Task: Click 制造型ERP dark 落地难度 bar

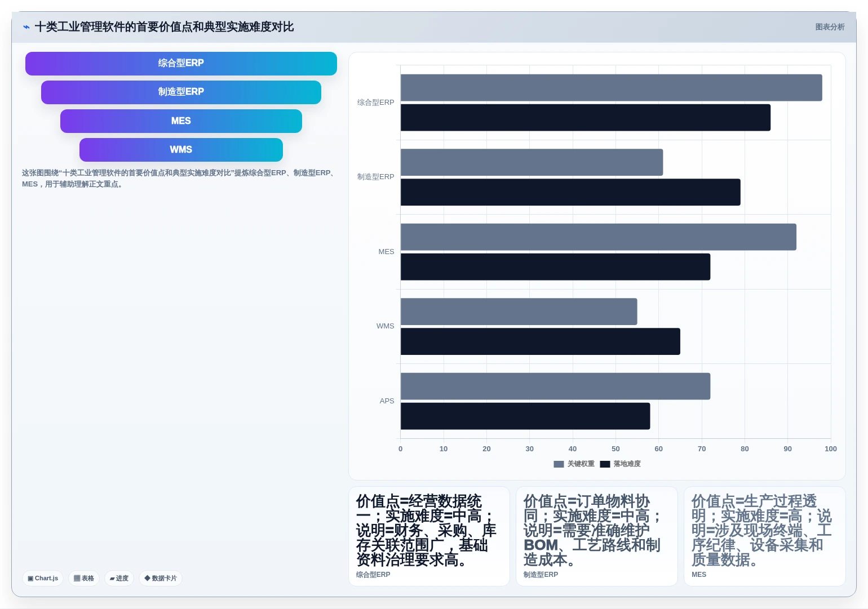Action: coord(570,192)
